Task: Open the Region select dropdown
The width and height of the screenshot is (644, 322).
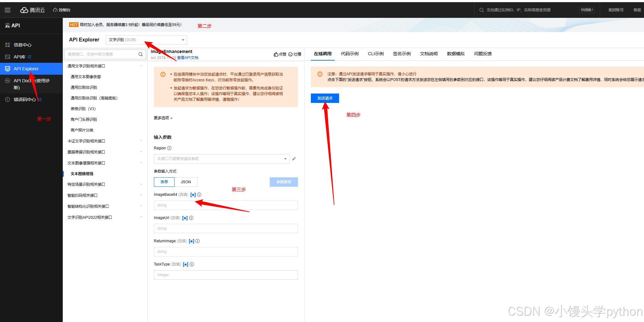Action: point(221,159)
